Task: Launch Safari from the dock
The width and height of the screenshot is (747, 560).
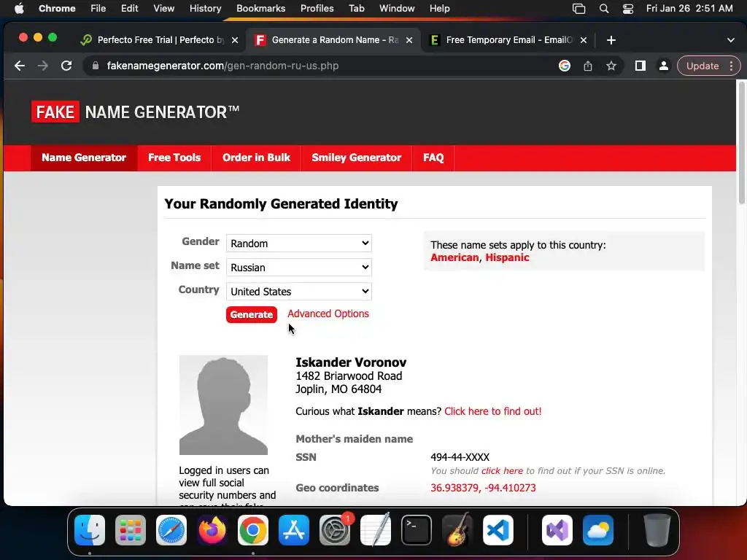Action: (171, 530)
